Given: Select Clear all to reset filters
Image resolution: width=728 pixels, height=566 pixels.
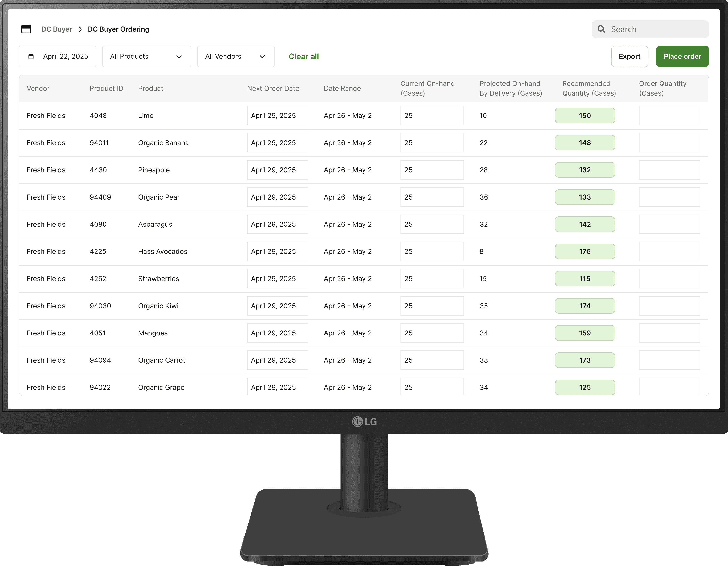Looking at the screenshot, I should pos(303,56).
